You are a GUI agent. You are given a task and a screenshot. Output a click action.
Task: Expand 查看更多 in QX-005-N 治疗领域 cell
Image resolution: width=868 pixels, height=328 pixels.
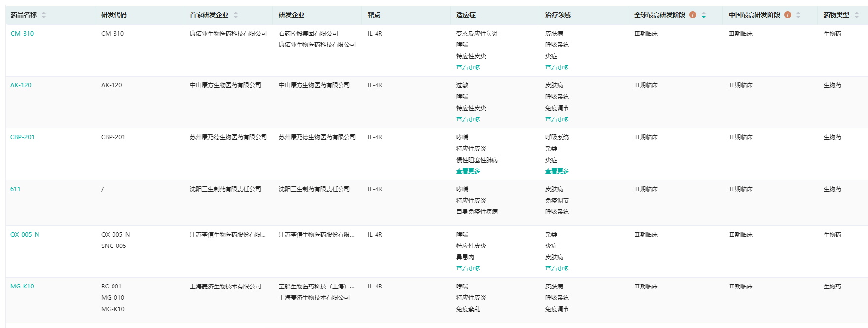(557, 269)
